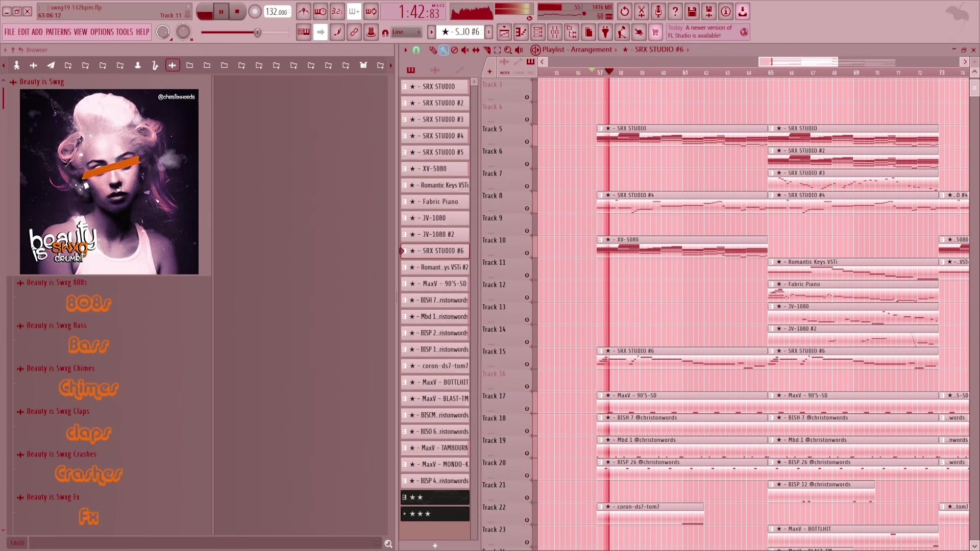Toggle mute dot on Track 15
Screen dimensions: 980x551
527,364
